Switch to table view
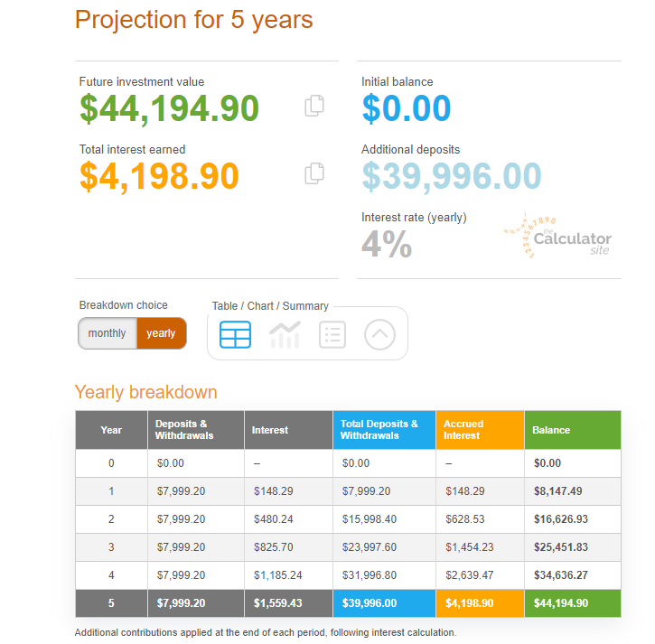Viewport: 655px width, 644px height. [236, 334]
